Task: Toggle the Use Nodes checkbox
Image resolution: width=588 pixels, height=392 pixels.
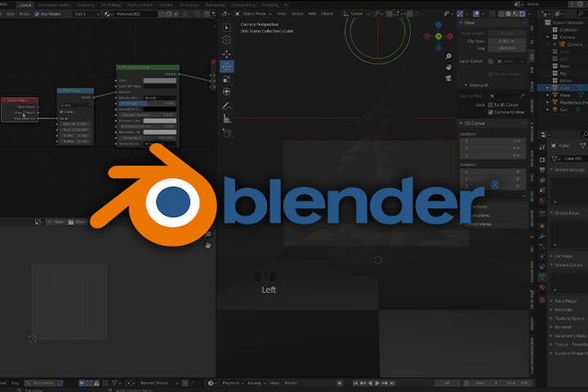Action: click(x=37, y=14)
